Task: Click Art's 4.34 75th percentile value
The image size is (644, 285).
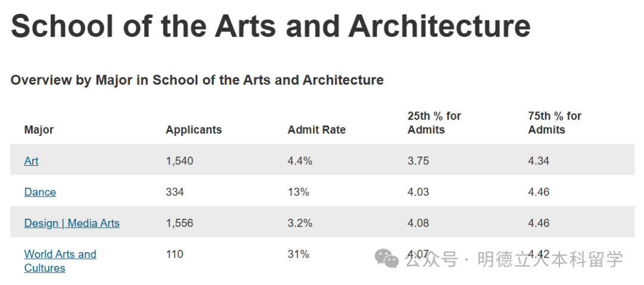Action: (538, 161)
